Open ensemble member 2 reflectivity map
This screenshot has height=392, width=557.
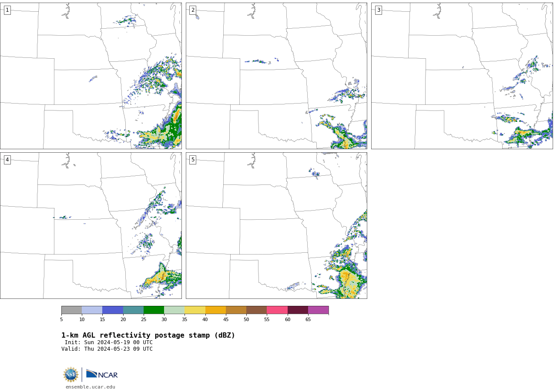pyautogui.click(x=276, y=76)
